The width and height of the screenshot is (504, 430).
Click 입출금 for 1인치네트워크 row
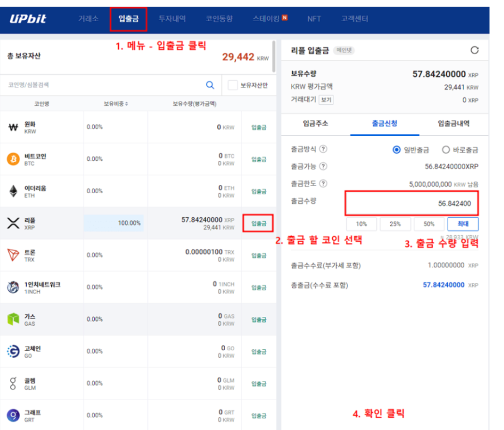259,288
